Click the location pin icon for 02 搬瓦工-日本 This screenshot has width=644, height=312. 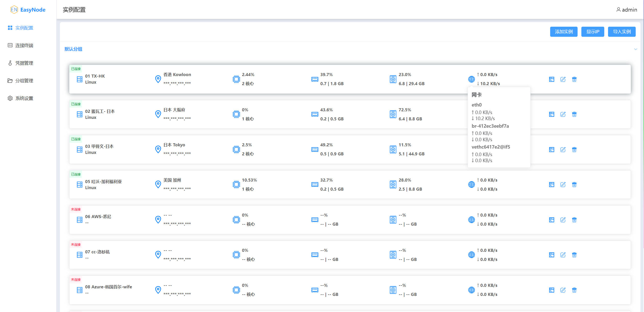pyautogui.click(x=158, y=114)
